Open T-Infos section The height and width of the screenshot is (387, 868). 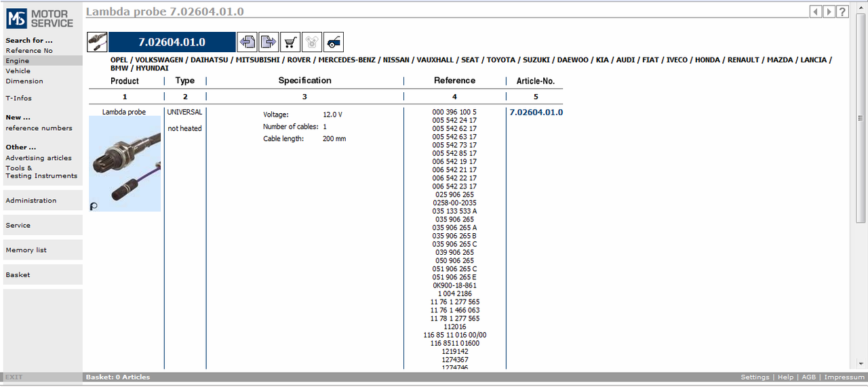(x=19, y=98)
